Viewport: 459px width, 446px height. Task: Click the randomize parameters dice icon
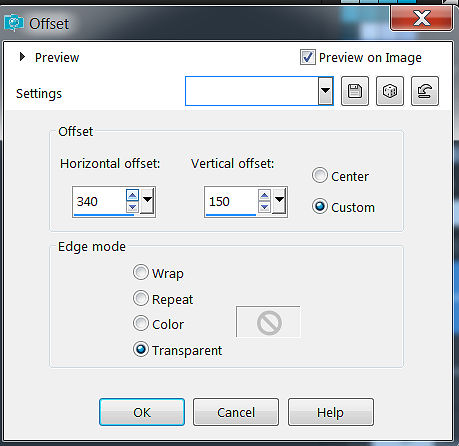tap(390, 91)
